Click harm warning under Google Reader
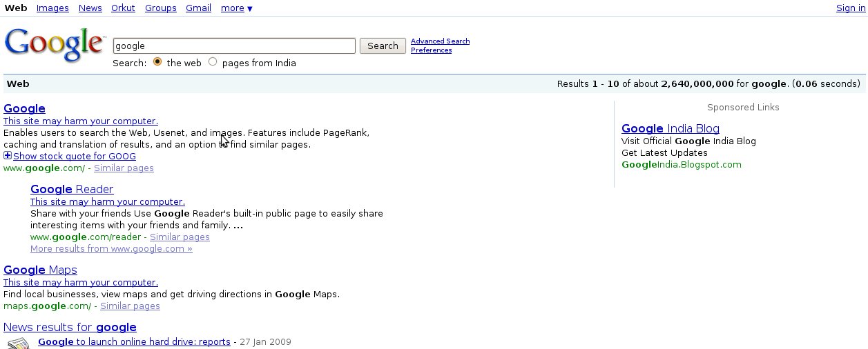 (x=108, y=201)
